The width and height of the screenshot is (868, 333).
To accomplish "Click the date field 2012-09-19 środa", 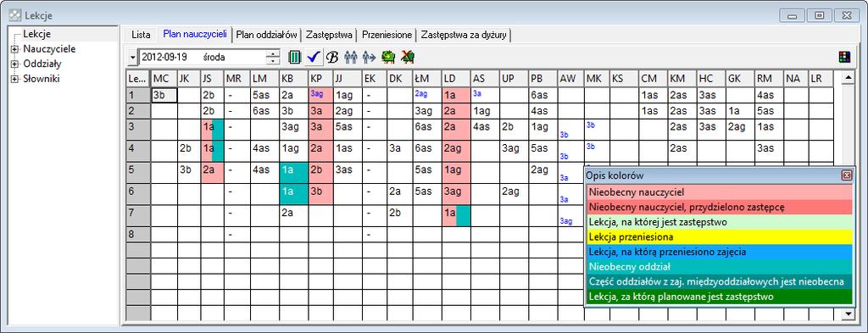I will coord(202,57).
